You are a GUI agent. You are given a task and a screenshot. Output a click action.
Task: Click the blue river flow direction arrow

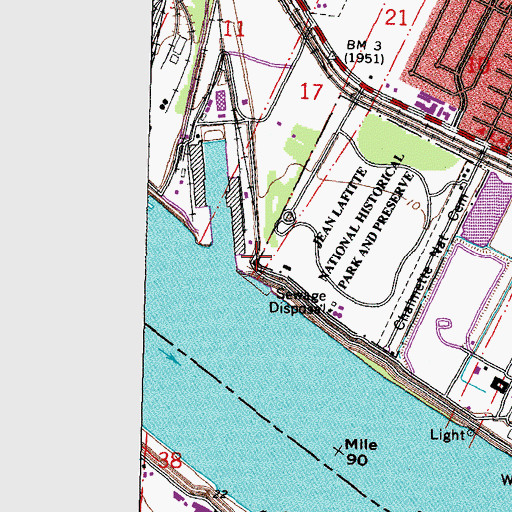[x=169, y=356]
